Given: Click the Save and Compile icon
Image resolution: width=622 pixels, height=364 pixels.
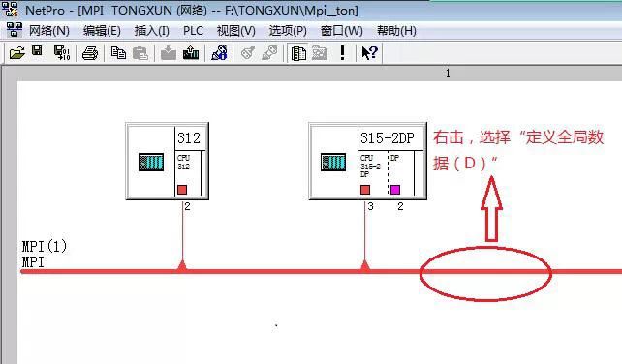Looking at the screenshot, I should pos(62,52).
